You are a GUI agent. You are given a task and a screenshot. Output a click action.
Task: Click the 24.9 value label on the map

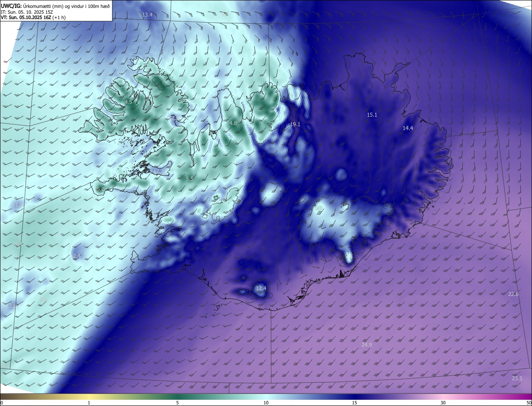[367, 345]
